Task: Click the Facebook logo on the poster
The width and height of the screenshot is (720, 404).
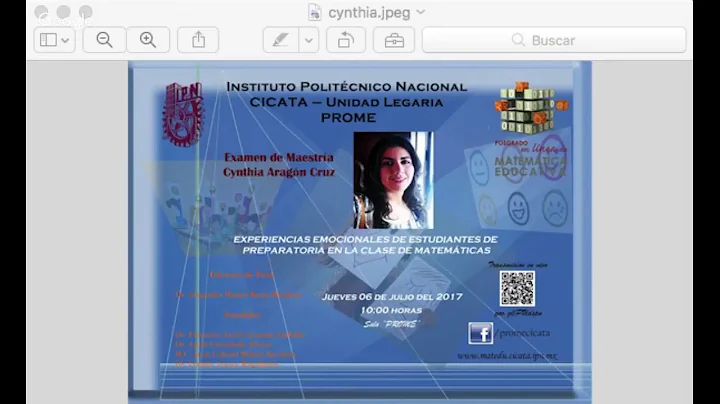Action: click(x=480, y=333)
